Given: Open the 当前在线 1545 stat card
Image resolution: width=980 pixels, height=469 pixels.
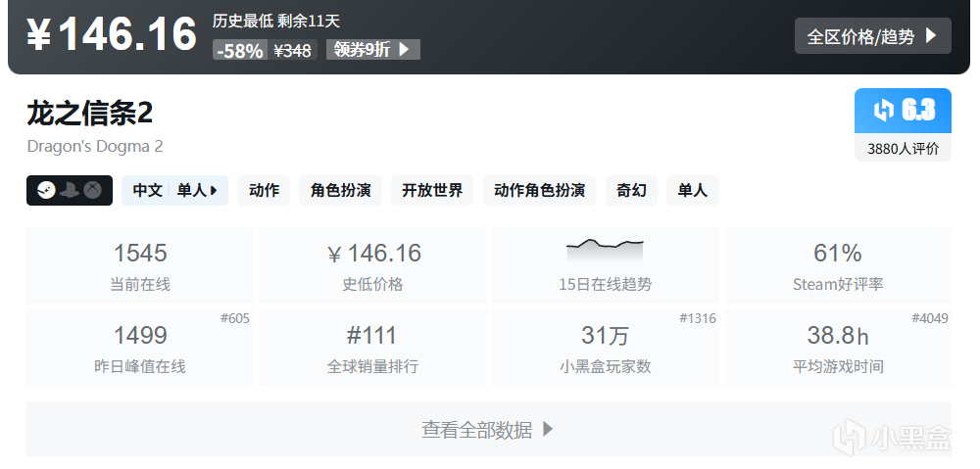Looking at the screenshot, I should 140,265.
